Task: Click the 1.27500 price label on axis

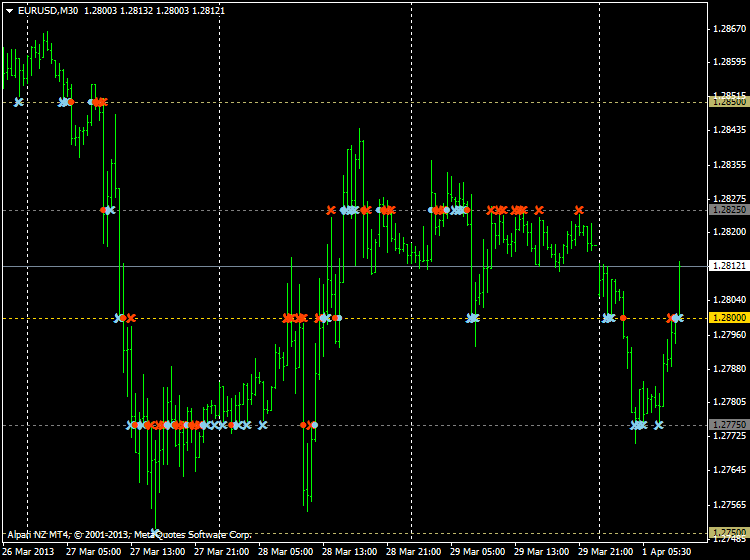Action: pos(726,533)
